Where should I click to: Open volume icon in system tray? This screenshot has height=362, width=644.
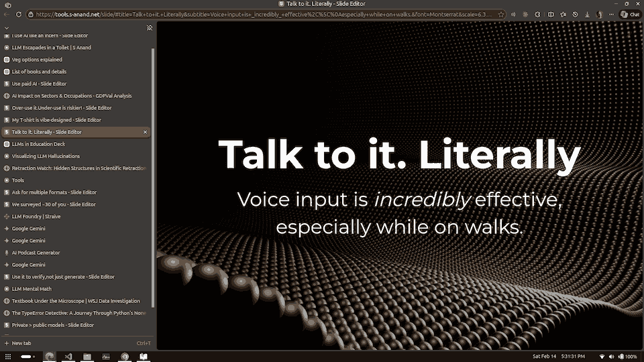611,357
